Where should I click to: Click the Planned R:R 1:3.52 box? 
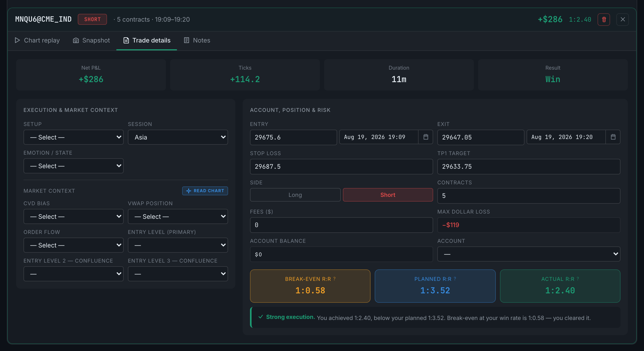tap(435, 286)
